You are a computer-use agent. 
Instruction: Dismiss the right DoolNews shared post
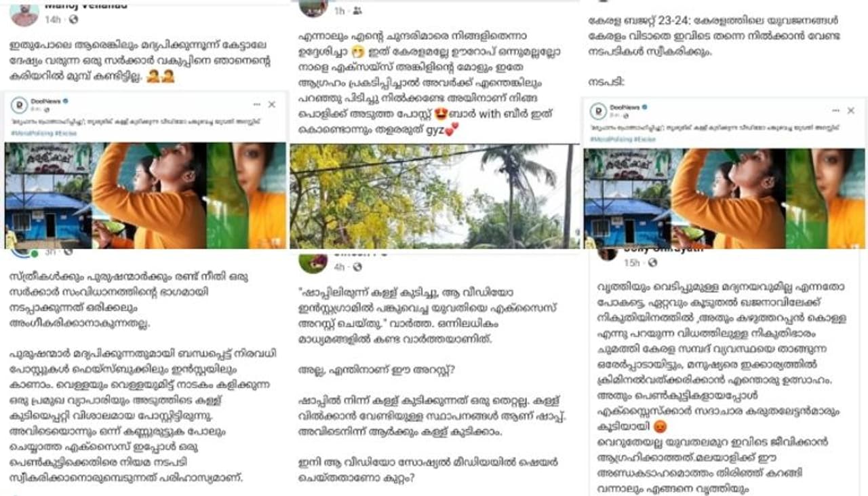[851, 111]
